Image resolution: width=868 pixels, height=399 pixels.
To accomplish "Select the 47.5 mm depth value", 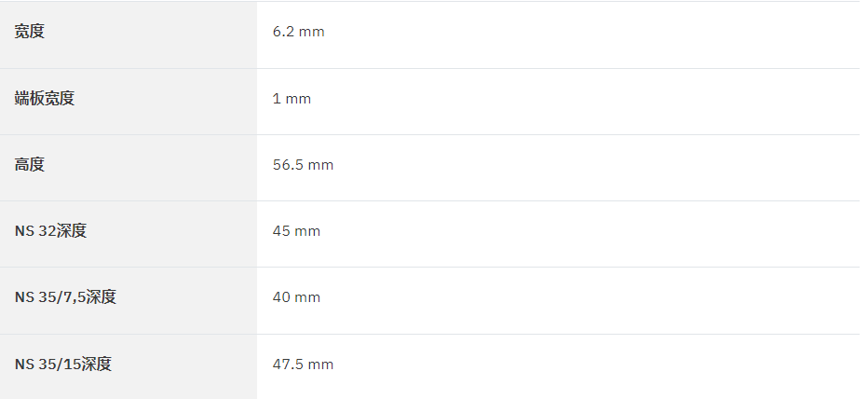I will (303, 365).
